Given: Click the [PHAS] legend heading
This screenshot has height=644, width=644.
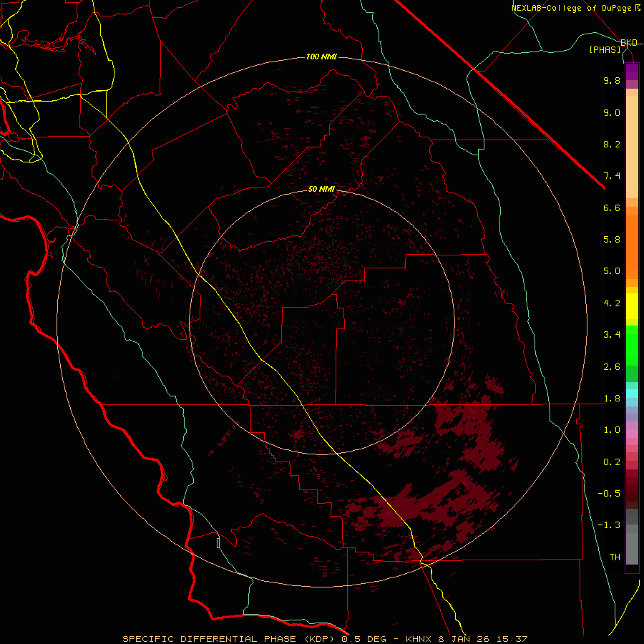Looking at the screenshot, I should (605, 49).
